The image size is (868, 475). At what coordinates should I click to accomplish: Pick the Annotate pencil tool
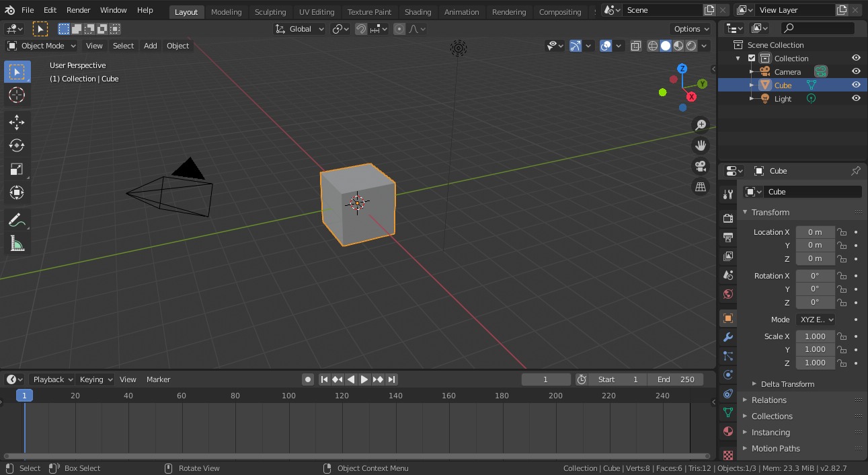(x=17, y=220)
